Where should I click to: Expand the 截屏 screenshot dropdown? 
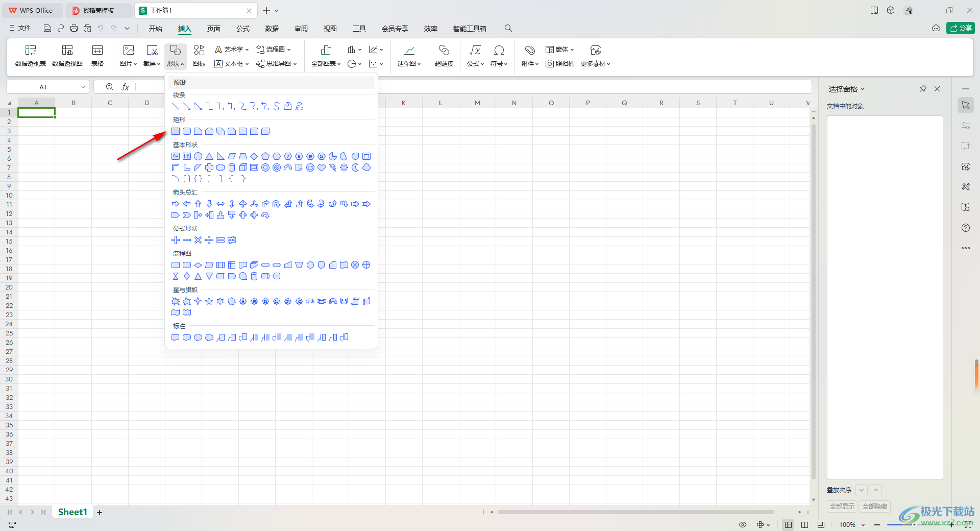point(152,64)
